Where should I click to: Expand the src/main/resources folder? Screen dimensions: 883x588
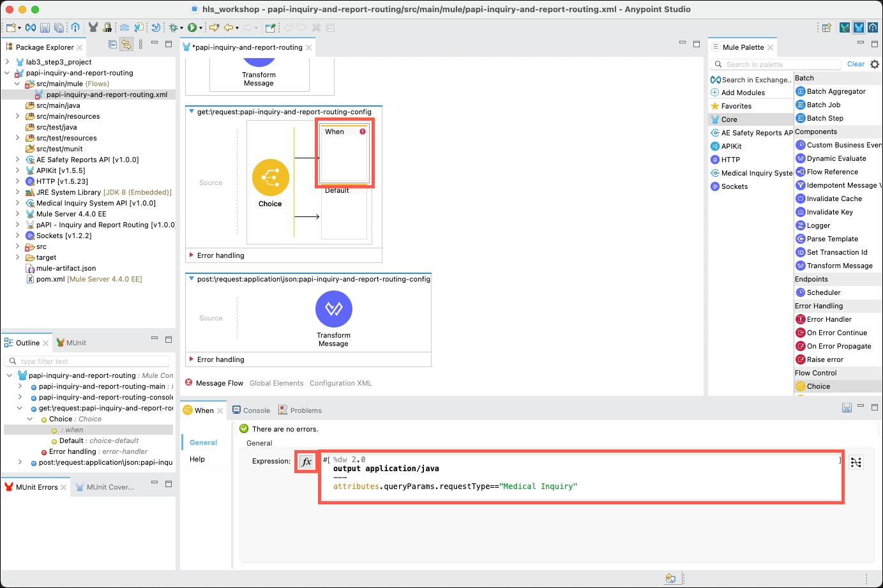[x=17, y=116]
